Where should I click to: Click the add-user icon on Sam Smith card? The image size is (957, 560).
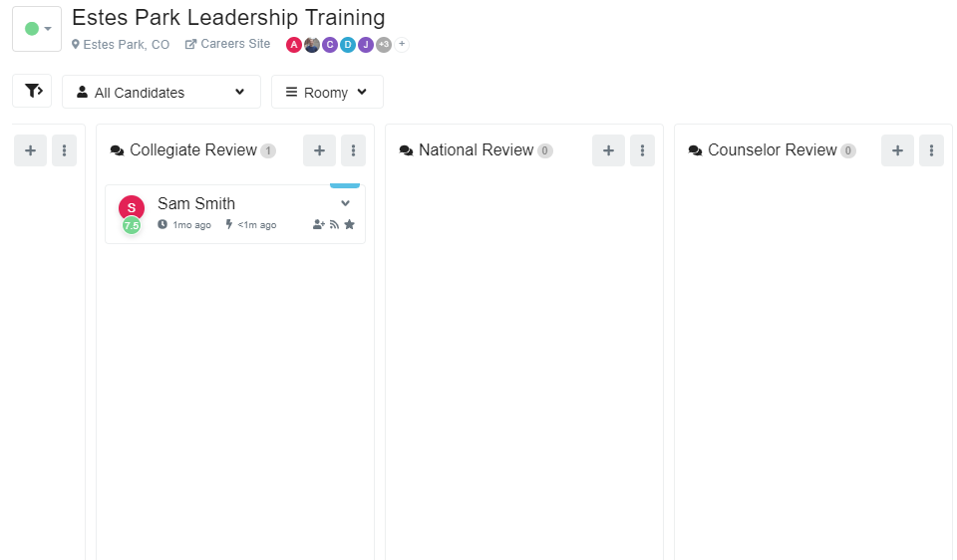click(319, 225)
